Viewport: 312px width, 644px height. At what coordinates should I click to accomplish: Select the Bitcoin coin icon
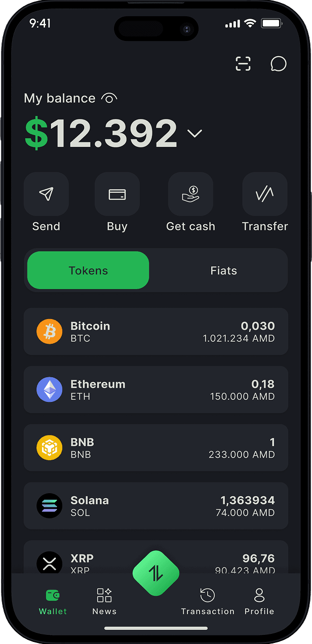[49, 332]
